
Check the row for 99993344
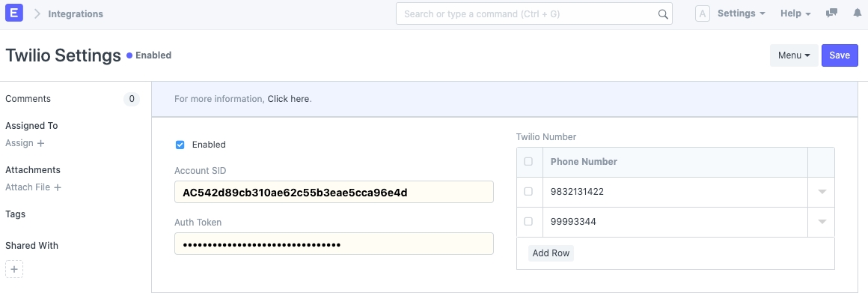[x=528, y=222]
